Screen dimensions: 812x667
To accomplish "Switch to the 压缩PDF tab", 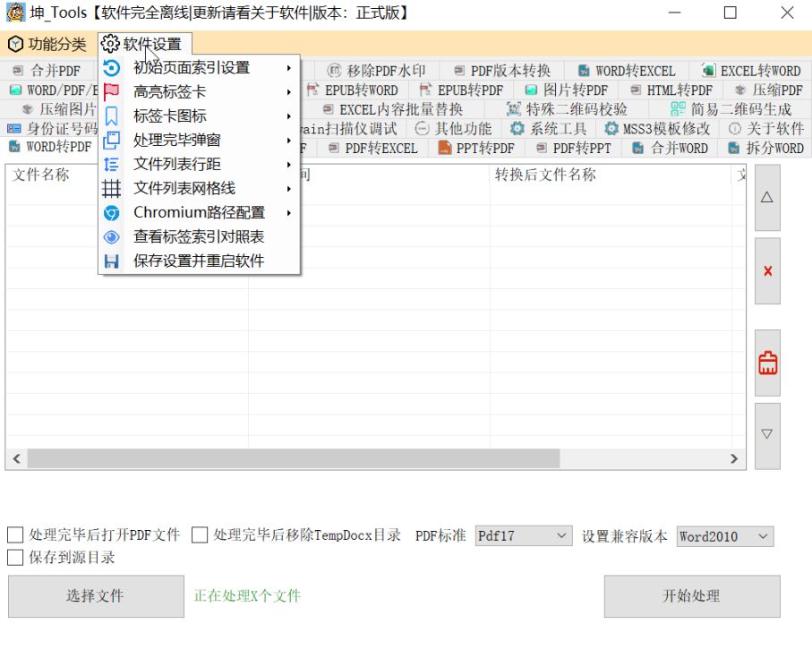I will [x=768, y=90].
